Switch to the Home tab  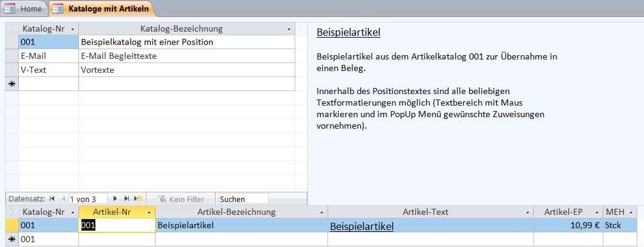[24, 8]
